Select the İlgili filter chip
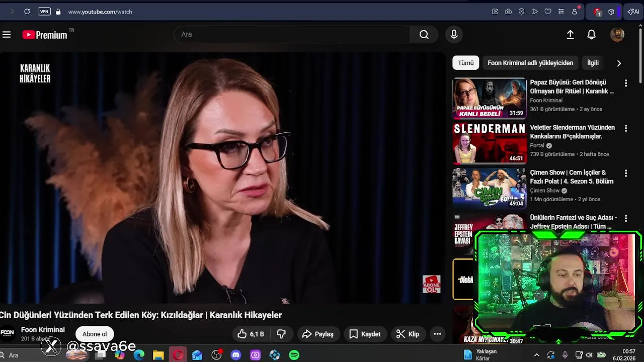Viewport: 644px width, 362px height. [593, 63]
